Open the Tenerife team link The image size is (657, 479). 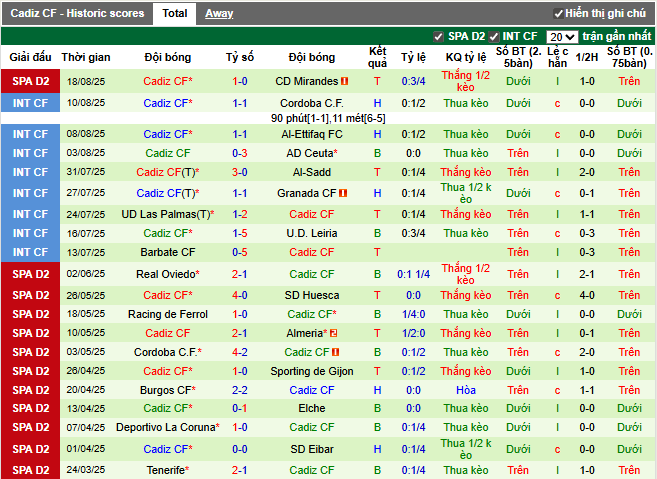(x=168, y=470)
